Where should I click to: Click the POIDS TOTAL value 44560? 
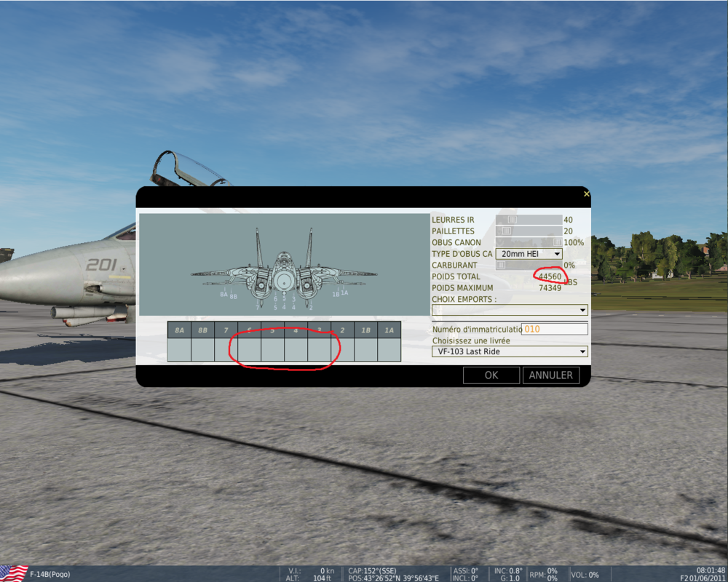(550, 276)
